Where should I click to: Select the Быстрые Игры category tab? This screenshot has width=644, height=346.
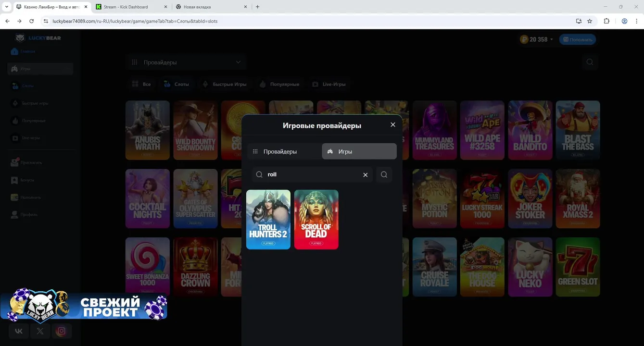(225, 84)
